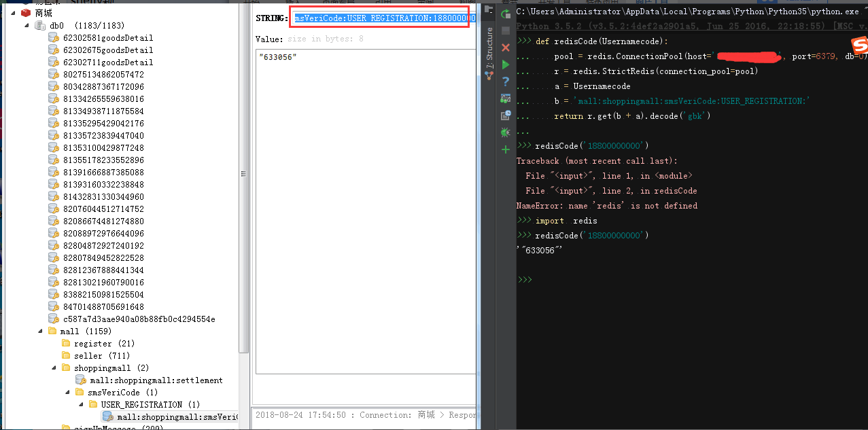Click the 'Value: size in bytes: 8' label
The image size is (868, 430).
[309, 39]
